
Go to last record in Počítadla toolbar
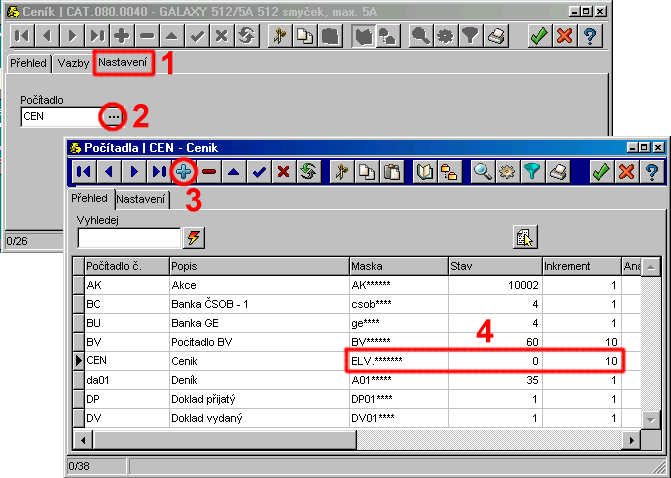pos(158,172)
